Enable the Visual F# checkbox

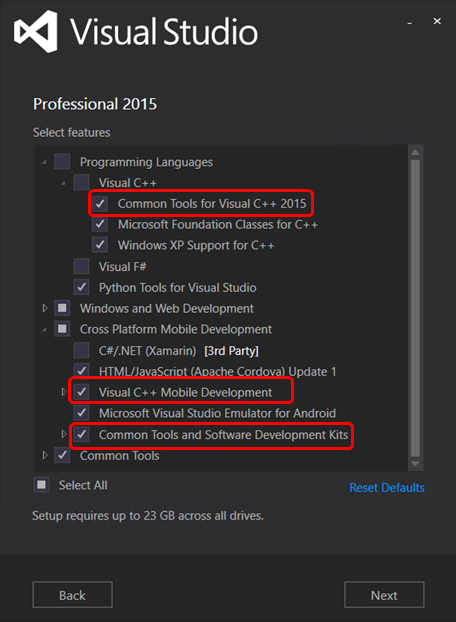[81, 266]
